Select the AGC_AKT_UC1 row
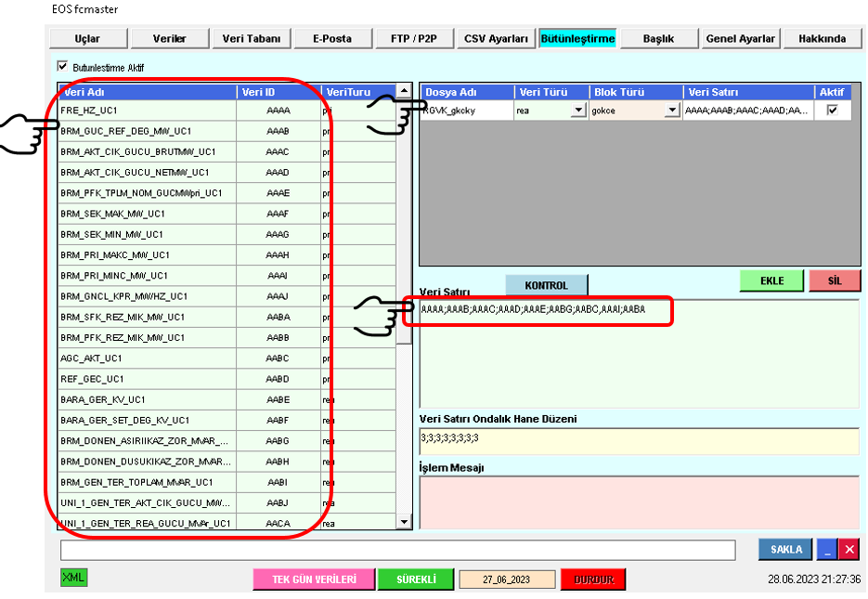The width and height of the screenshot is (868, 599). click(227, 358)
